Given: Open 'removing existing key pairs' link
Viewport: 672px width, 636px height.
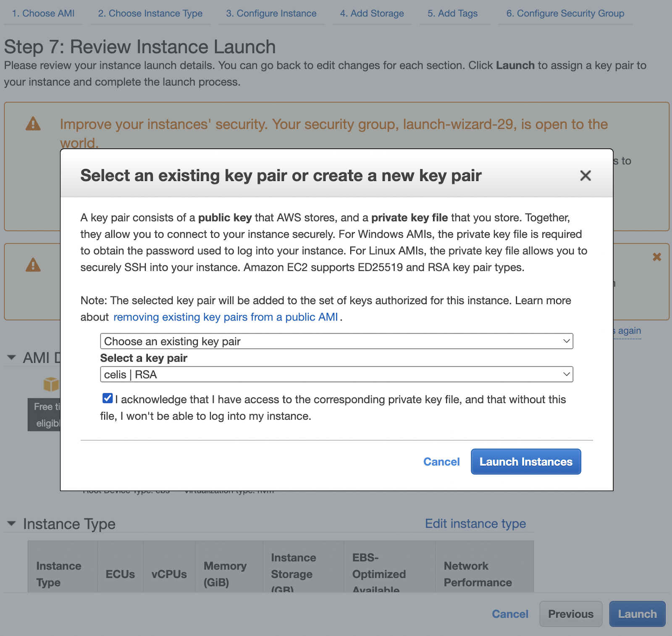Looking at the screenshot, I should 226,317.
